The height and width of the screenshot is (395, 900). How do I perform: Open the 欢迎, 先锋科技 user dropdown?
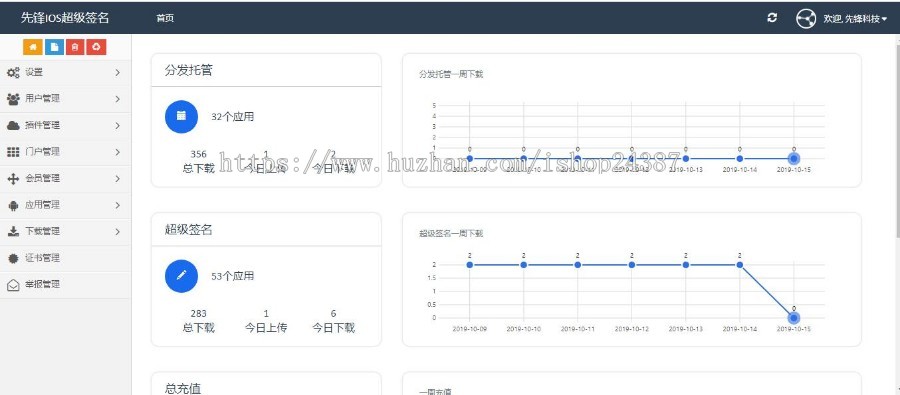coord(855,18)
